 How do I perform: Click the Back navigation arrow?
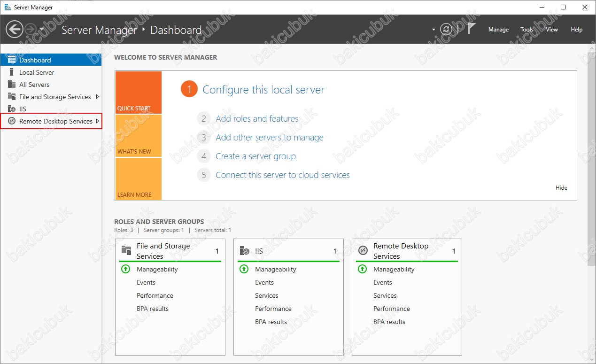[15, 30]
